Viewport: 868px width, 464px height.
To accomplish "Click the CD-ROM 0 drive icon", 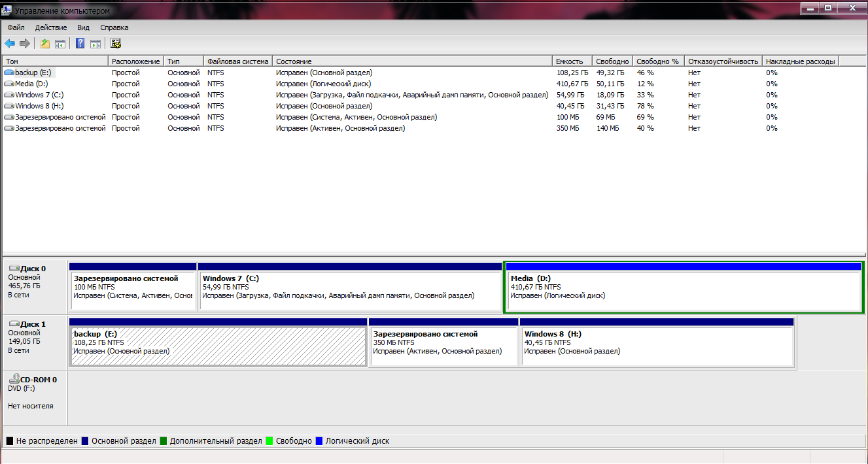I will [14, 379].
